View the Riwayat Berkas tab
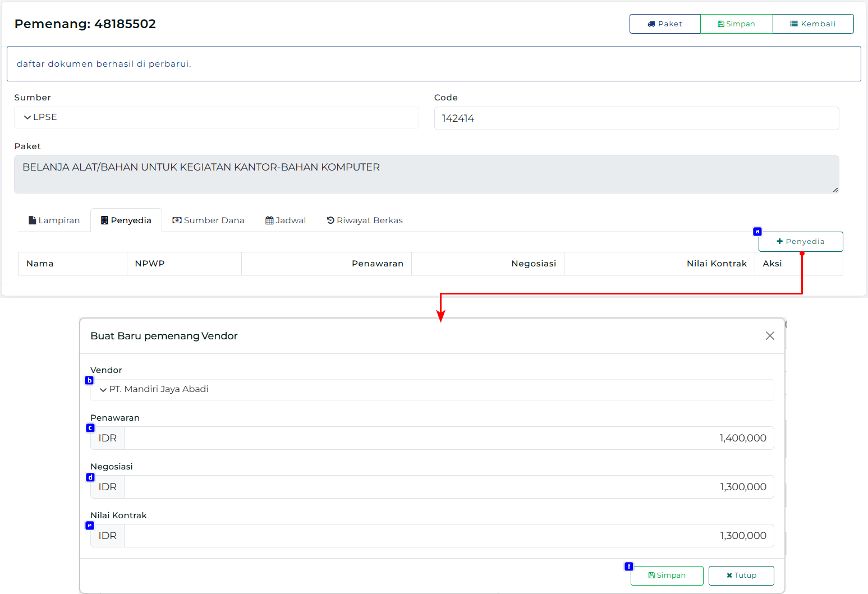The image size is (868, 594). 365,220
